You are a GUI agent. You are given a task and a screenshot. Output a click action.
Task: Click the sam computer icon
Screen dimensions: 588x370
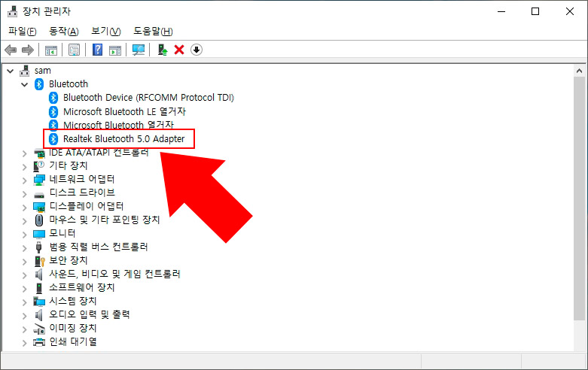coord(25,71)
